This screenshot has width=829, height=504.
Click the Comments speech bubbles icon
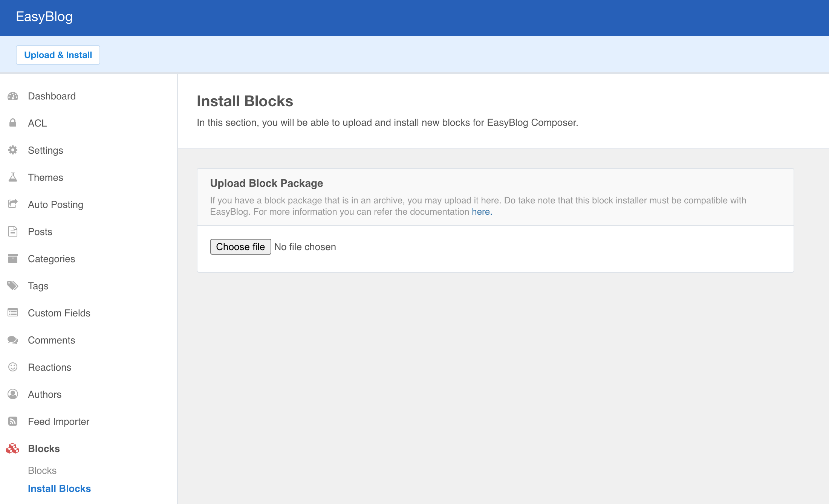click(x=13, y=340)
